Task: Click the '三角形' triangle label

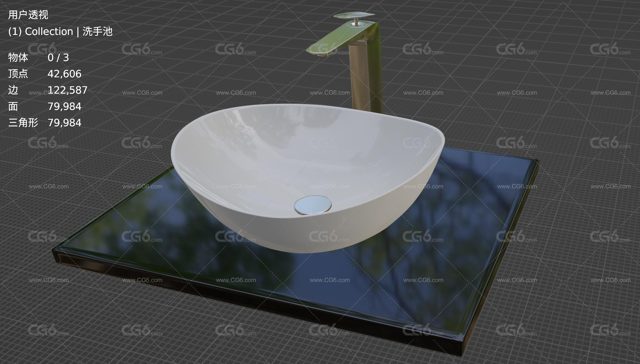Action: [23, 123]
